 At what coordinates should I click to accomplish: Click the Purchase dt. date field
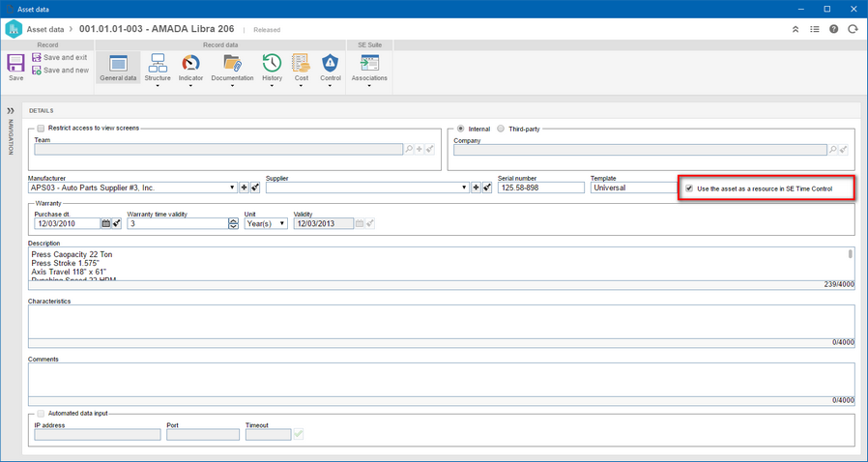[x=67, y=223]
